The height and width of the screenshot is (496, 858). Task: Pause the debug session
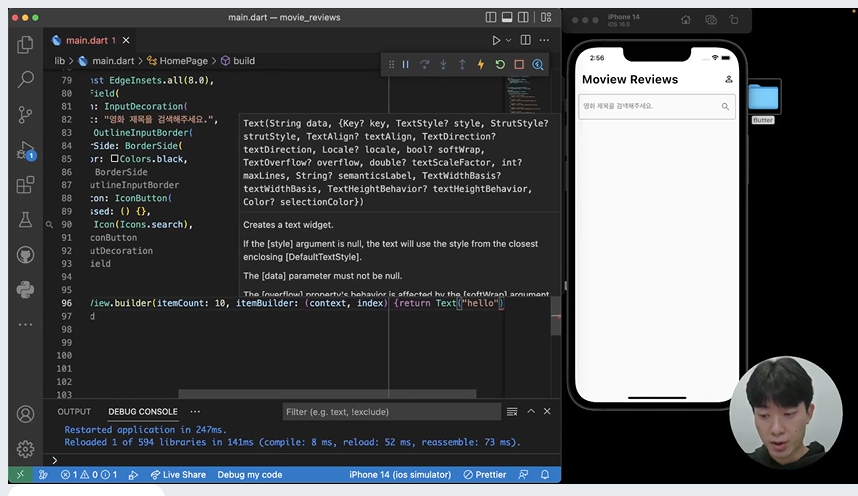(x=405, y=65)
